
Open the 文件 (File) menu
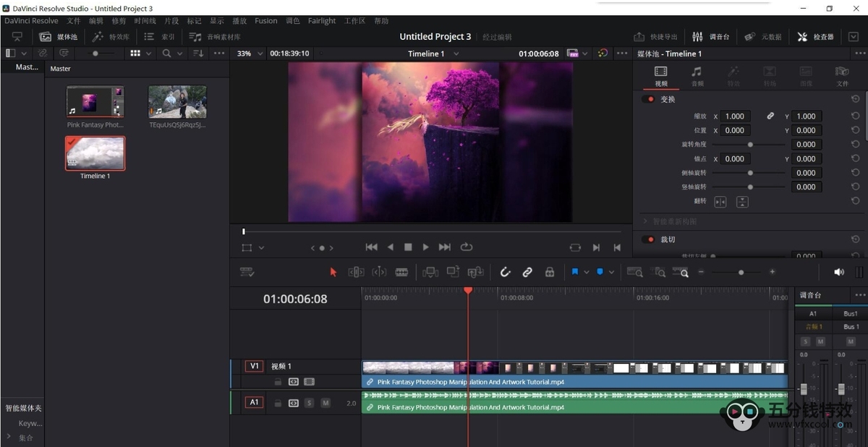(x=74, y=21)
